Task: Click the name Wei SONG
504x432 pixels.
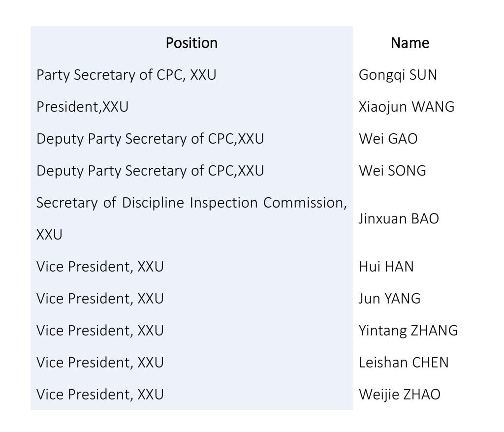Action: pos(392,171)
